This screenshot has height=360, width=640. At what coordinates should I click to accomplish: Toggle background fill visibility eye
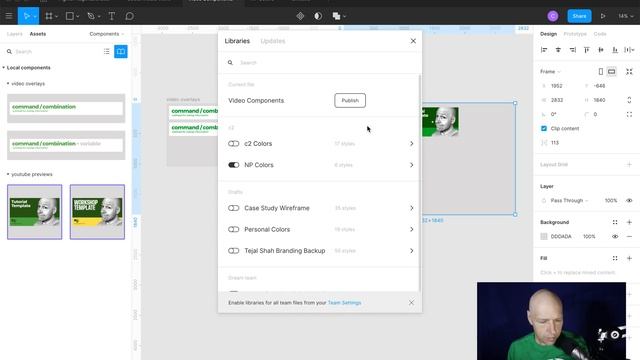pyautogui.click(x=615, y=237)
